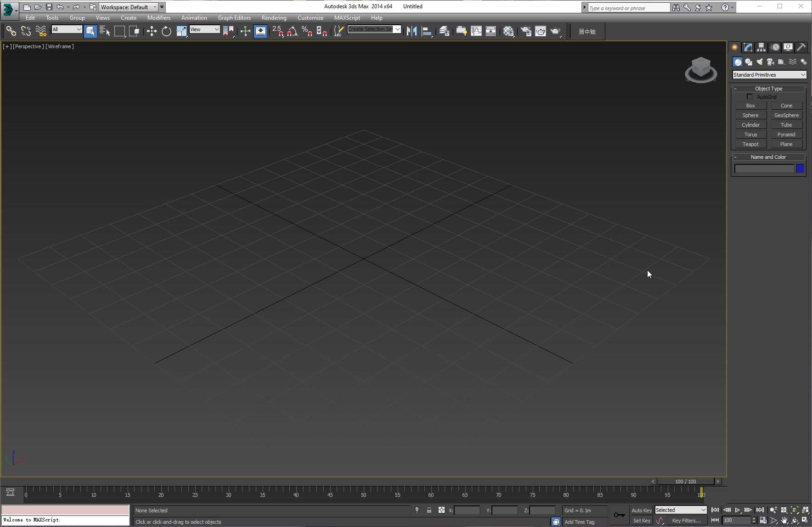The width and height of the screenshot is (812, 527).
Task: Toggle the Angle Snap icon
Action: 292,31
